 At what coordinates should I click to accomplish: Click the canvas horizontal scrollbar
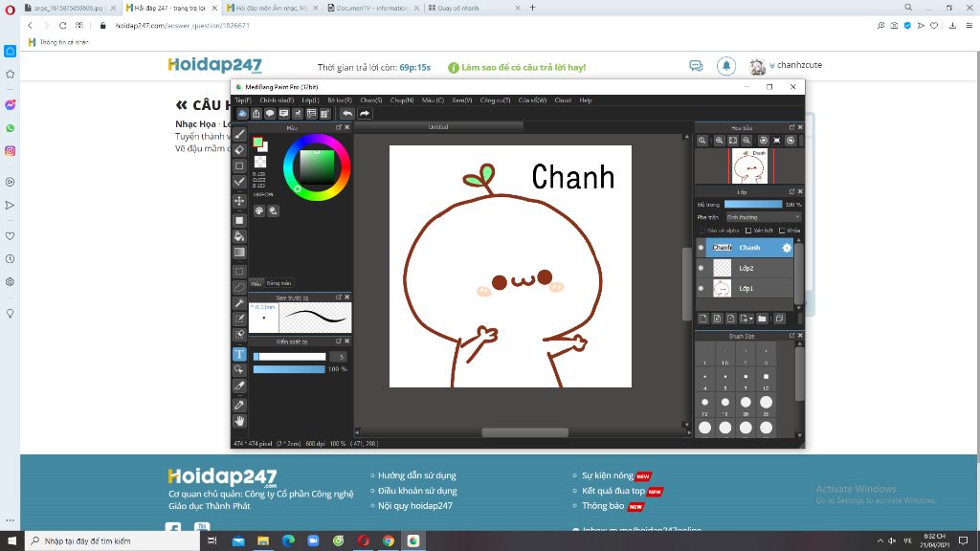524,432
